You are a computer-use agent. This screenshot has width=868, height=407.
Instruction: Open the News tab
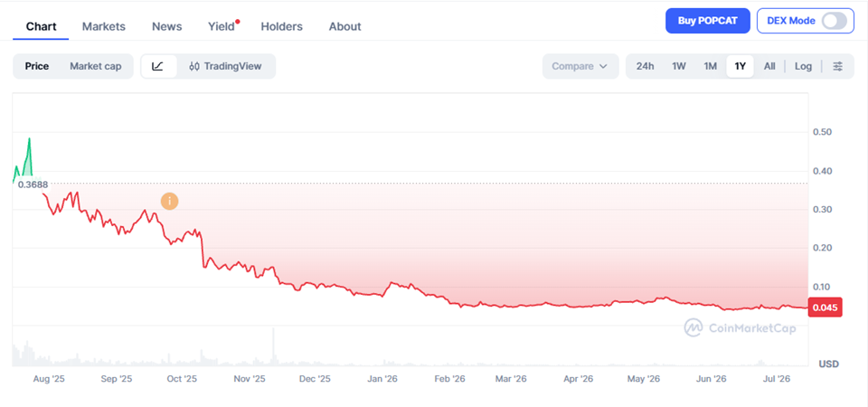(x=167, y=26)
